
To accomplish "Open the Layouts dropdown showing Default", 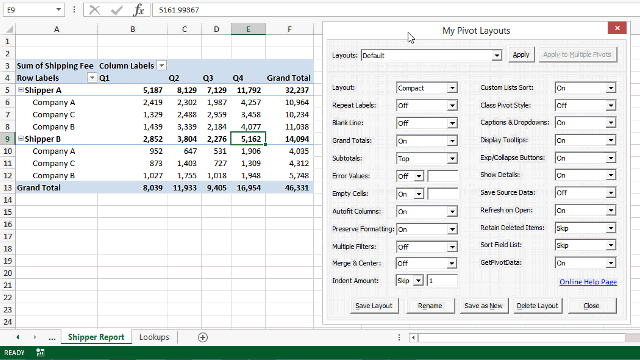I will [496, 56].
